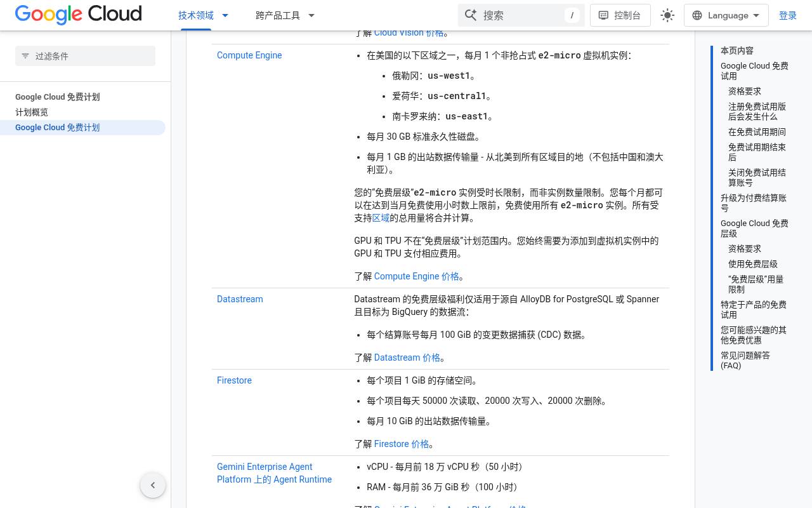Viewport: 812px width, 508px height.
Task: Toggle the light/dark theme sun icon
Action: [667, 15]
